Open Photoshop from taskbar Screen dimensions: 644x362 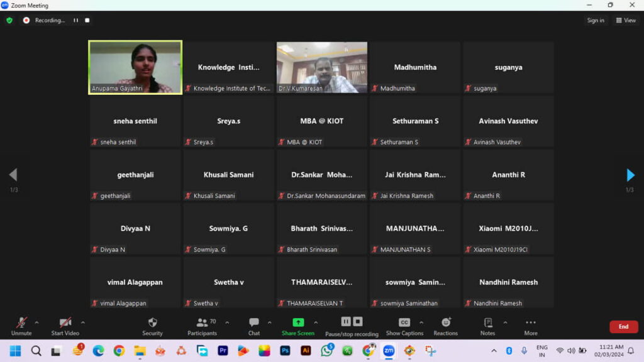click(x=285, y=351)
